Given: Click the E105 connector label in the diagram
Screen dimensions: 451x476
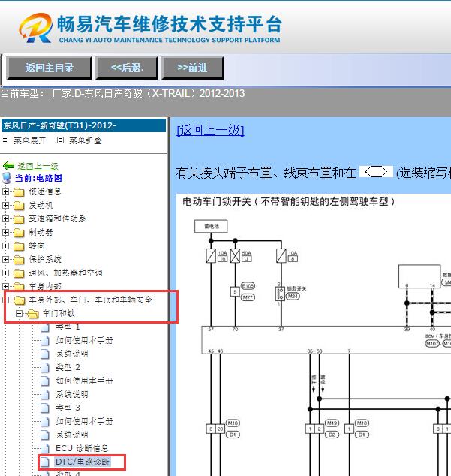Looking at the screenshot, I should coord(248,286).
